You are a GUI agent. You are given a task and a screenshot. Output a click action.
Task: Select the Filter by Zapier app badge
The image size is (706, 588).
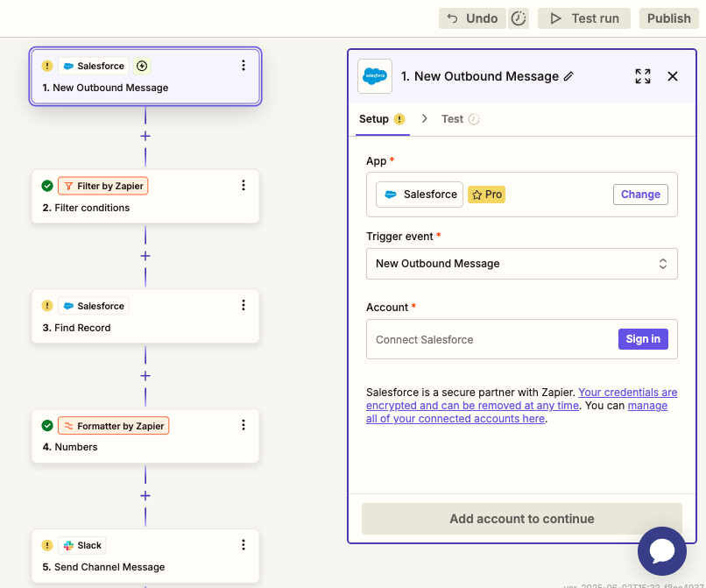coord(103,186)
